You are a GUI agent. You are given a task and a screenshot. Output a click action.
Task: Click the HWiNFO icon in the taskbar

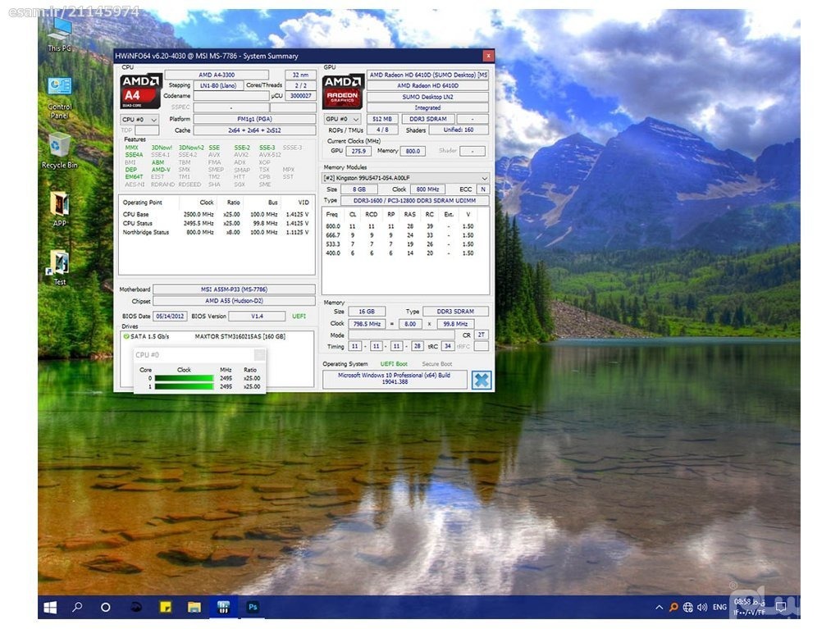[x=223, y=607]
